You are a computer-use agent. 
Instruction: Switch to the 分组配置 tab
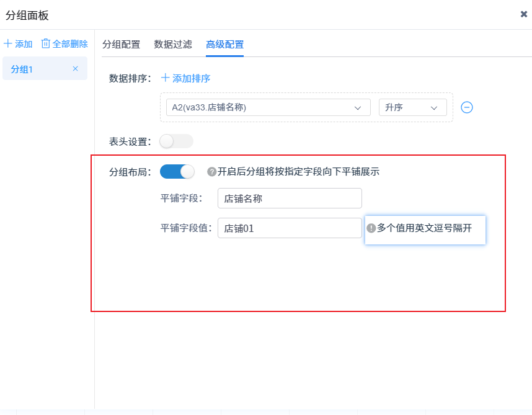pyautogui.click(x=121, y=45)
